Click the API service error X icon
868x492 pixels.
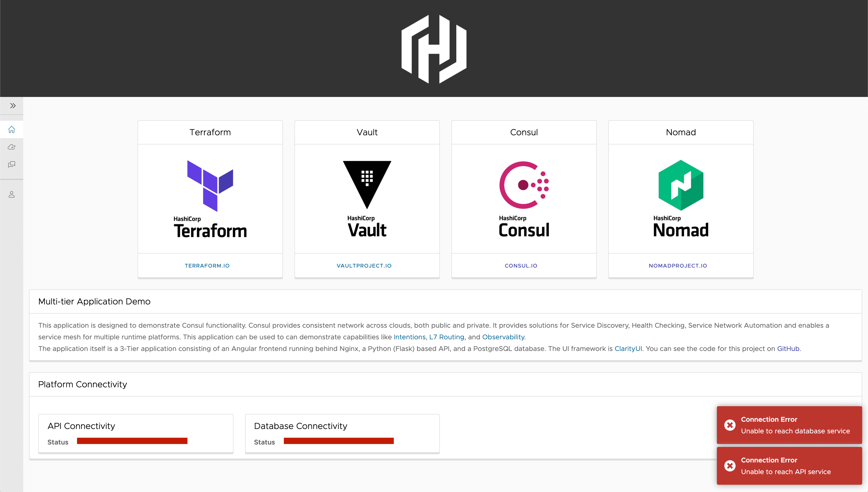(729, 466)
